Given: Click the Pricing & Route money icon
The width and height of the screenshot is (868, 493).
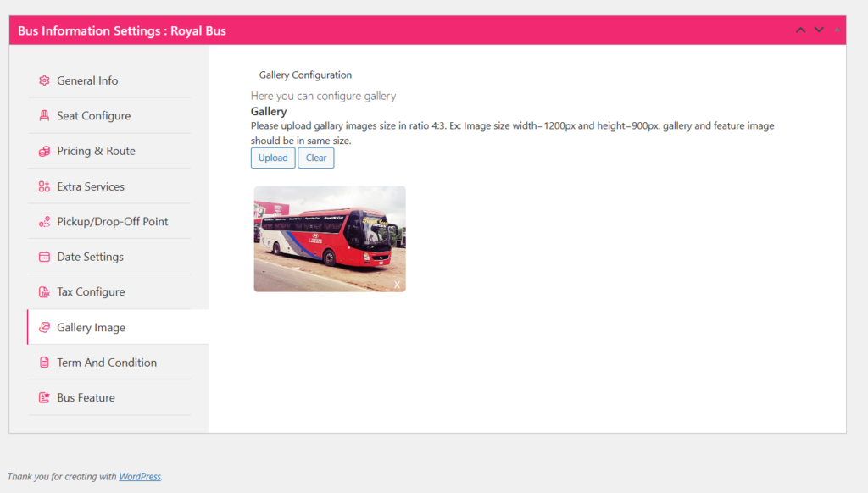Looking at the screenshot, I should point(44,151).
